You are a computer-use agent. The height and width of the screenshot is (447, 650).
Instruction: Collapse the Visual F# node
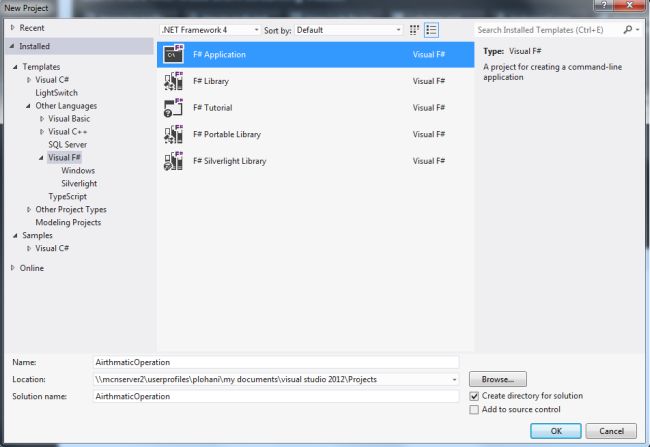(x=41, y=158)
